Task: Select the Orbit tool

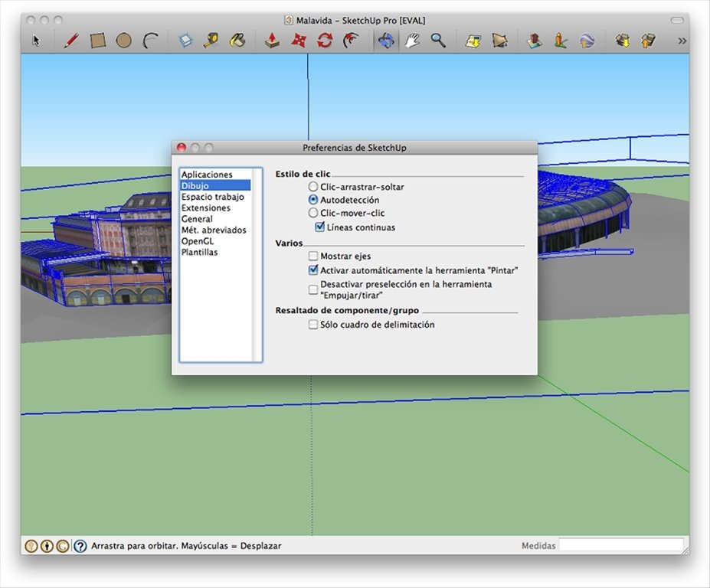Action: point(386,41)
